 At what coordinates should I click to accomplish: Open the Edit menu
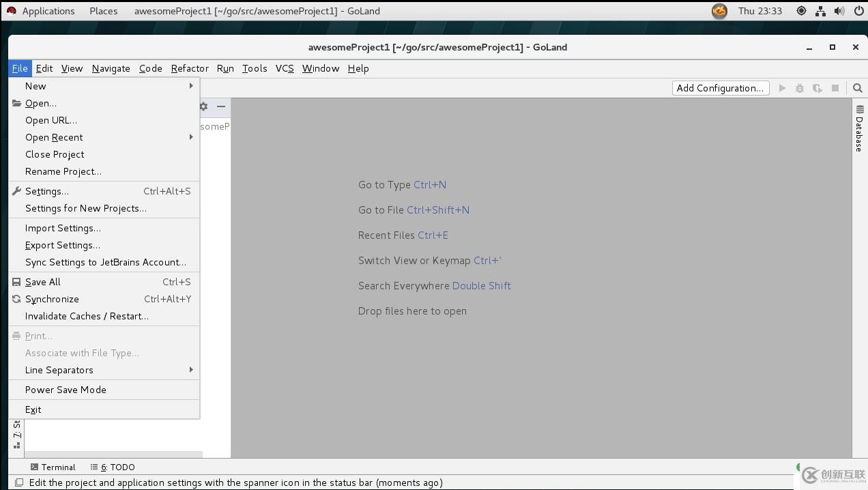tap(44, 68)
